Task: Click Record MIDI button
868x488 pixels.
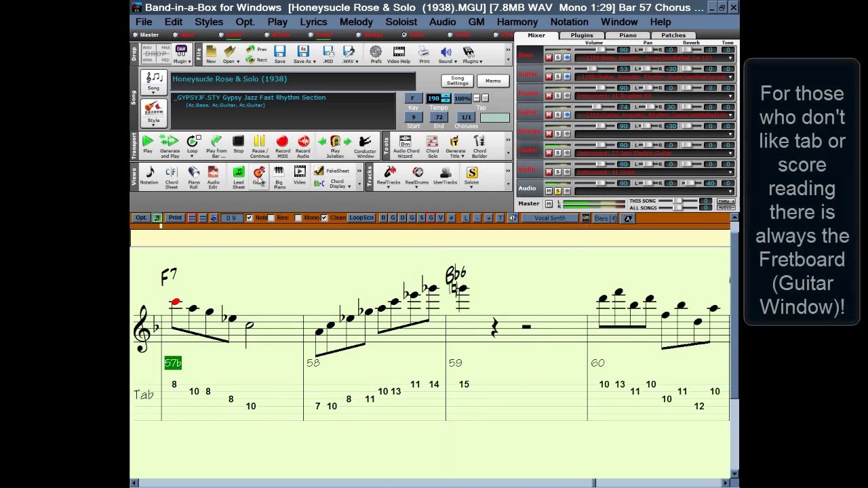Action: (x=283, y=146)
